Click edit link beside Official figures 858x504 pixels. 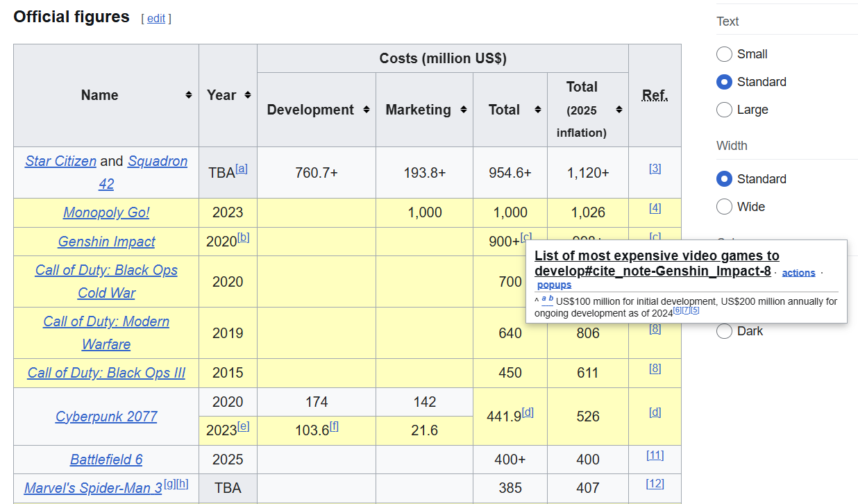156,19
